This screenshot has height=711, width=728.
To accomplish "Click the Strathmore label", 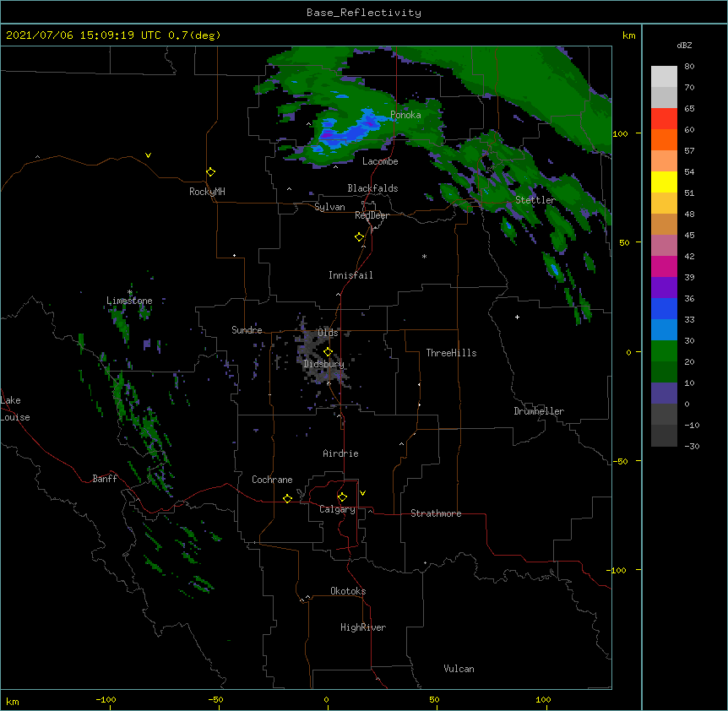I will [x=436, y=513].
